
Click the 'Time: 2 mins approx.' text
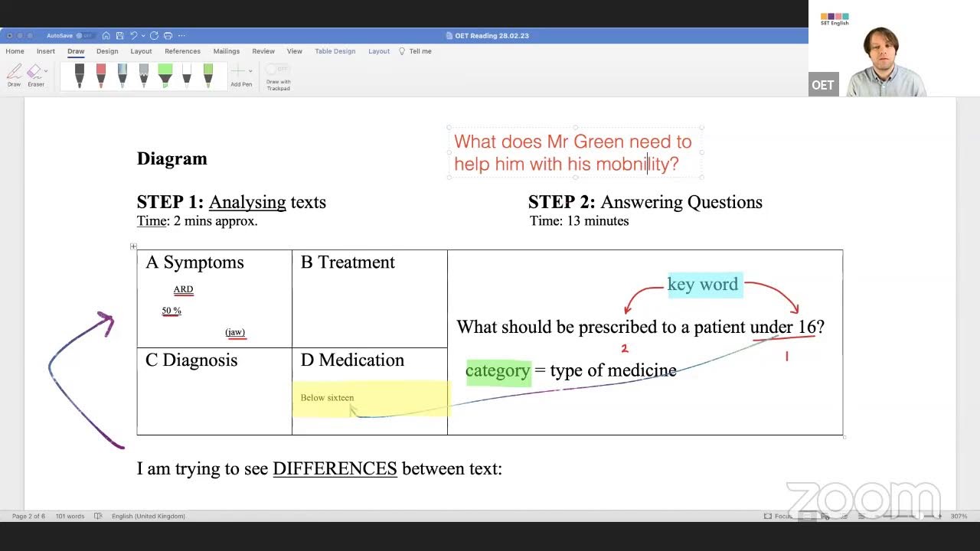click(197, 221)
